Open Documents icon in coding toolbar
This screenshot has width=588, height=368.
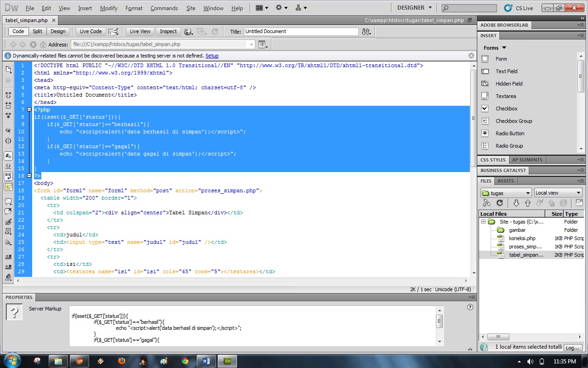click(8, 69)
